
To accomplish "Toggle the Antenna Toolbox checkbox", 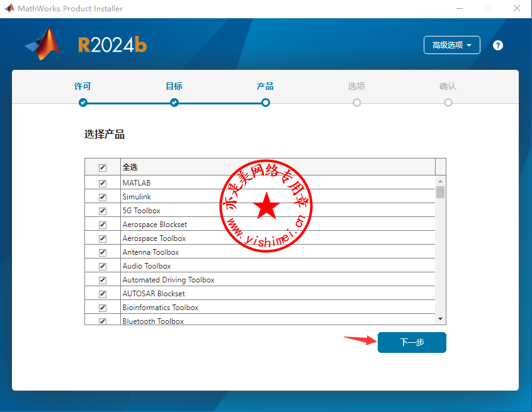I will (x=103, y=253).
